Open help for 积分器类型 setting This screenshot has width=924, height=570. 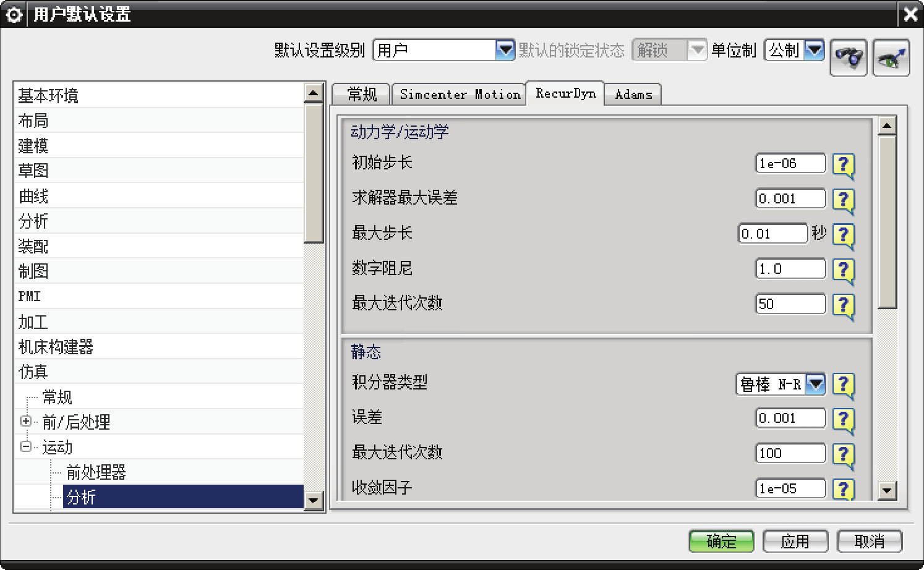(x=843, y=385)
